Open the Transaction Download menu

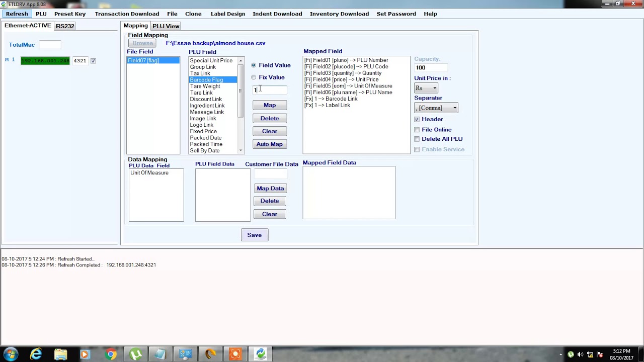[127, 14]
